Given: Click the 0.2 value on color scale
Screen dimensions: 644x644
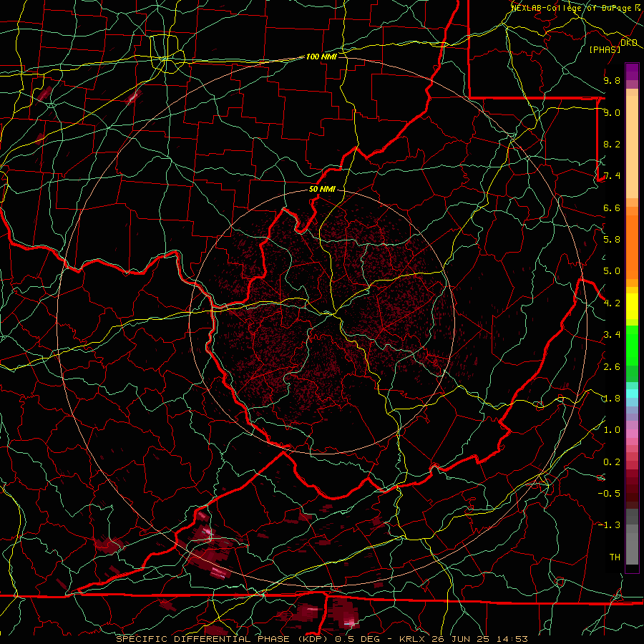Looking at the screenshot, I should tap(612, 462).
